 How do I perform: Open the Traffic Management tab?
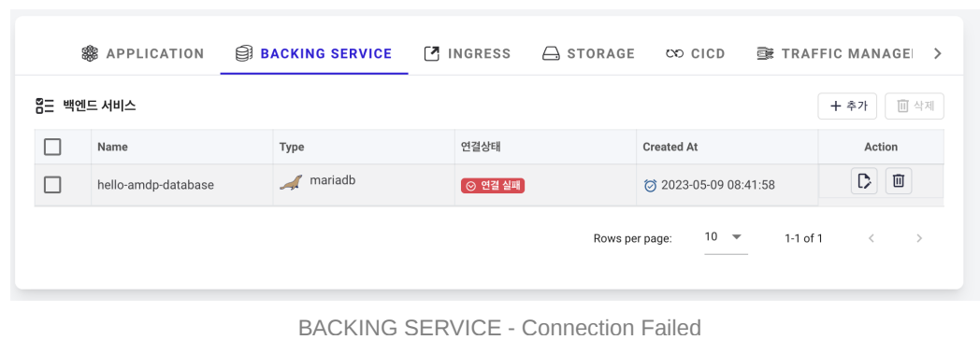834,53
